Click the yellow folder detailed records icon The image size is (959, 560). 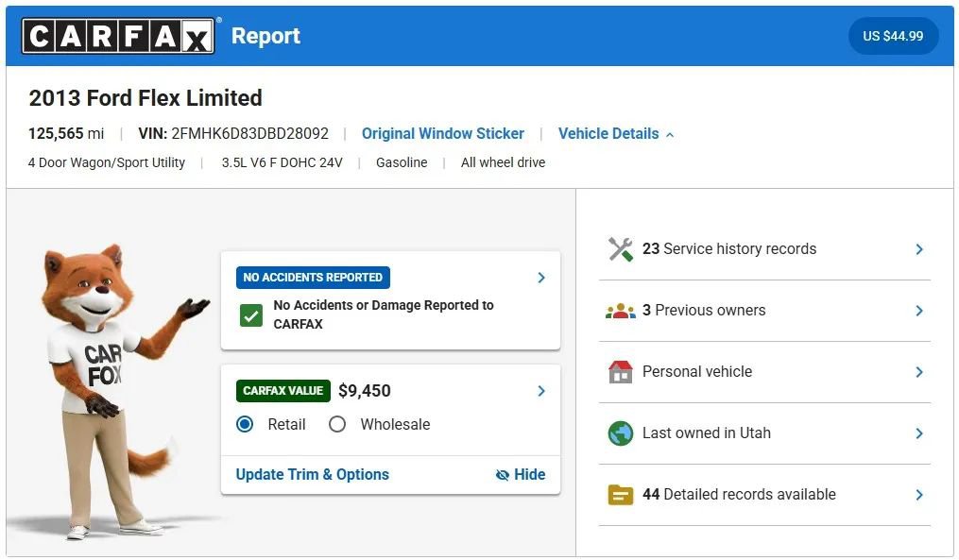pyautogui.click(x=621, y=494)
